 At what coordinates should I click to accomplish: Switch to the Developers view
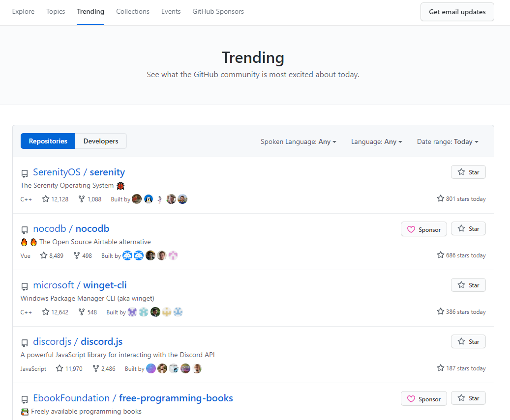101,141
